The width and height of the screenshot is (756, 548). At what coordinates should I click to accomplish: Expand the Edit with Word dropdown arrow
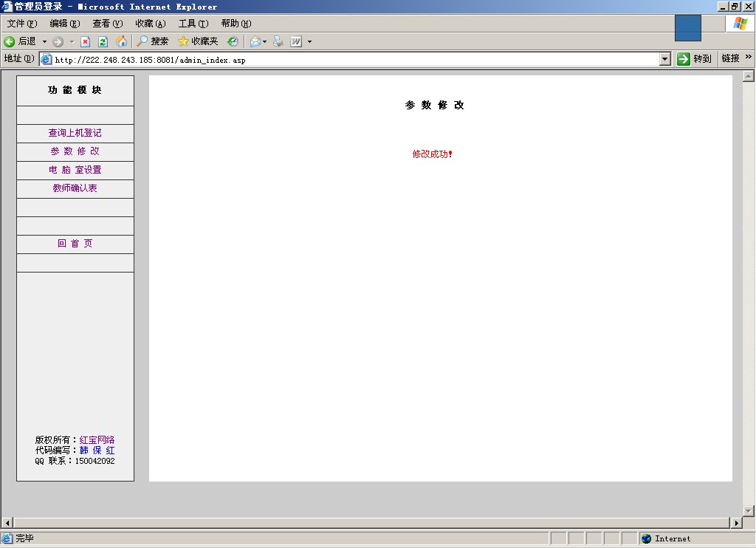[309, 41]
